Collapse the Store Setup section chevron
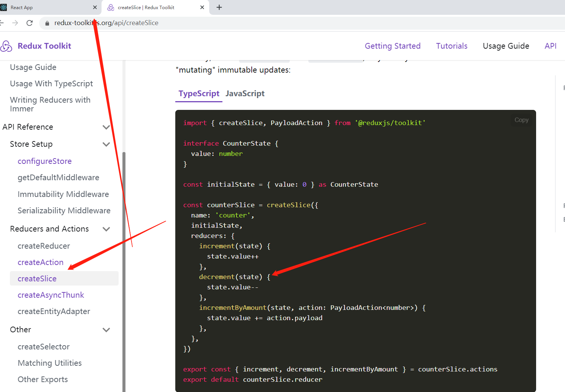 106,144
